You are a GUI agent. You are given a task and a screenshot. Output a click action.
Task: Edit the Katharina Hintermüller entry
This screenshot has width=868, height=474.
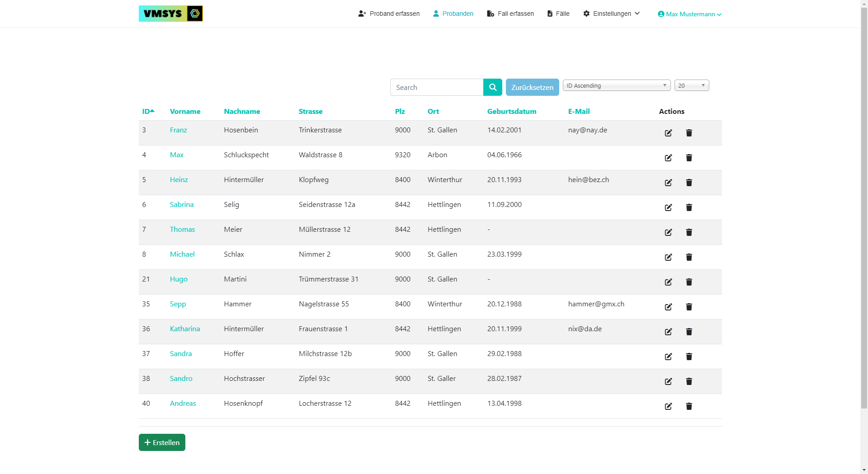click(x=668, y=332)
